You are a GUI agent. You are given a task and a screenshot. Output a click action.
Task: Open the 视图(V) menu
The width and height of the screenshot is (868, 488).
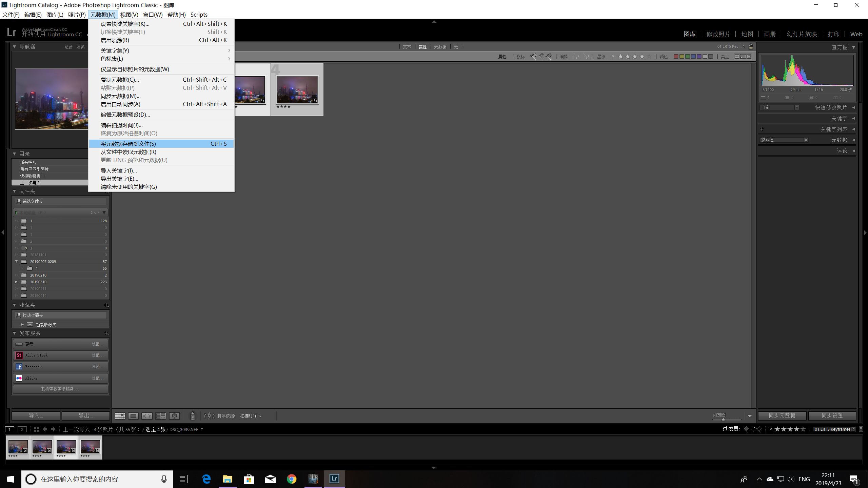click(129, 15)
